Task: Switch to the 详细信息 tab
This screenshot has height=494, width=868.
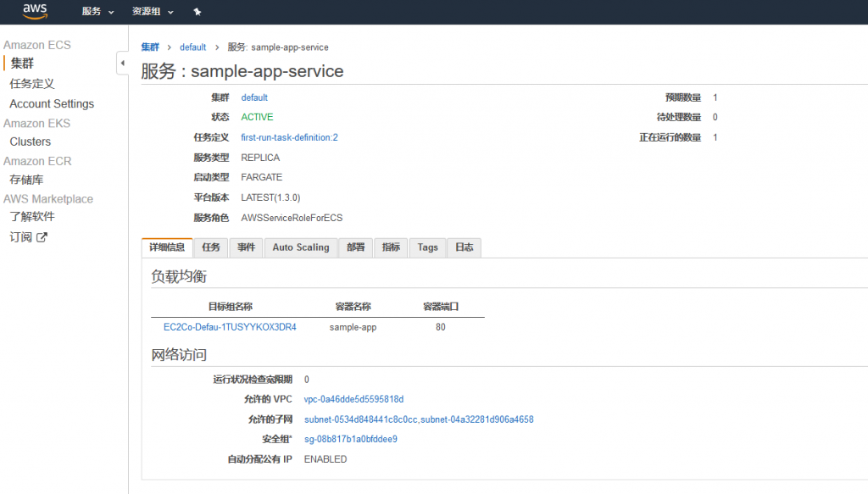Action: 167,247
